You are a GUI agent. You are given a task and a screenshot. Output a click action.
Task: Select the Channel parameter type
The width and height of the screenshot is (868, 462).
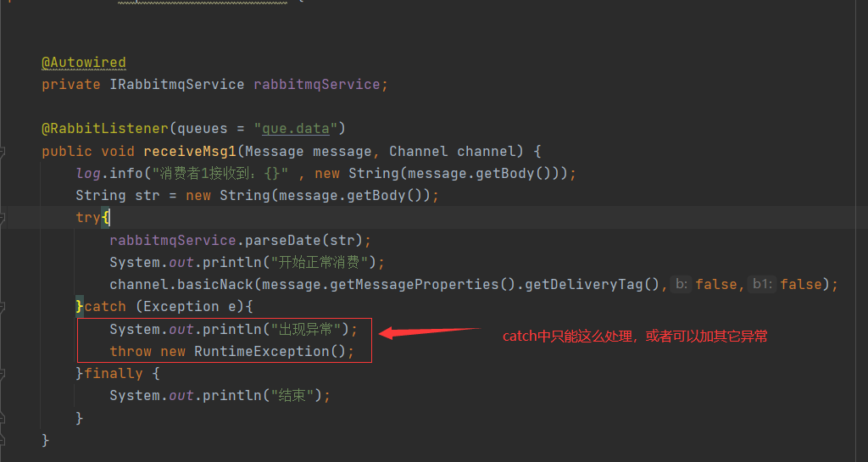pos(419,152)
